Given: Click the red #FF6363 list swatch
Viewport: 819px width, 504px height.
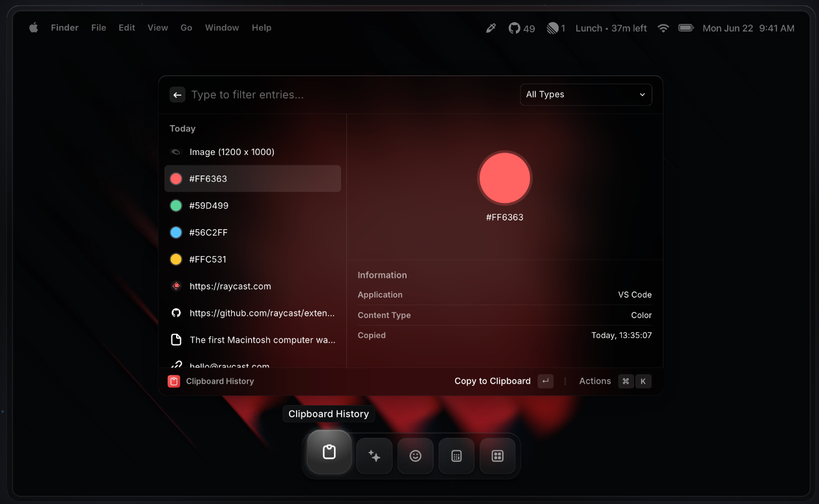Looking at the screenshot, I should point(176,179).
